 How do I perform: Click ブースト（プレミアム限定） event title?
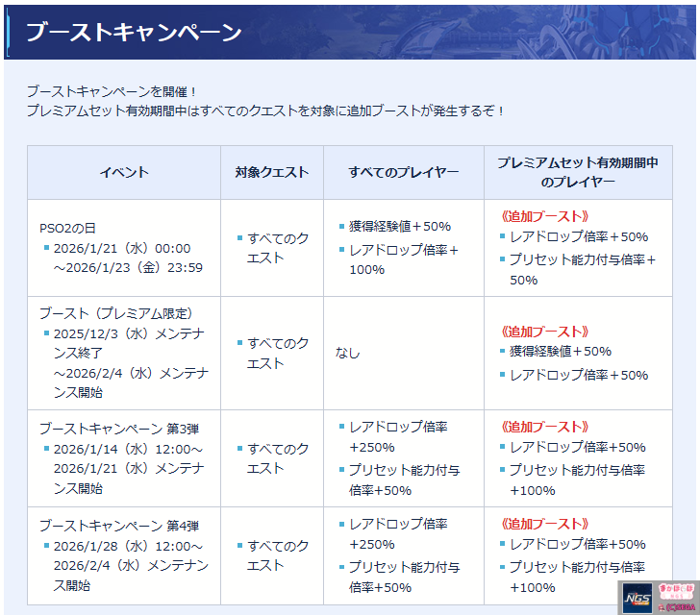point(115,313)
